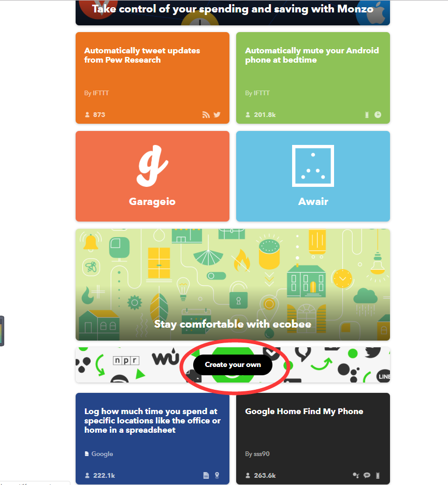Image resolution: width=448 pixels, height=485 pixels.
Task: Open Stay comfortable with ecobee banner
Action: click(233, 285)
